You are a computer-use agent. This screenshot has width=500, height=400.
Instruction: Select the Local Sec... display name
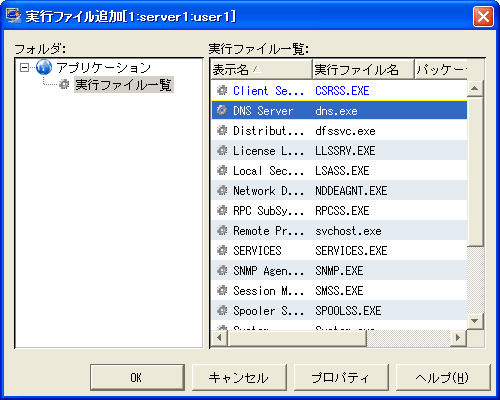tap(268, 171)
